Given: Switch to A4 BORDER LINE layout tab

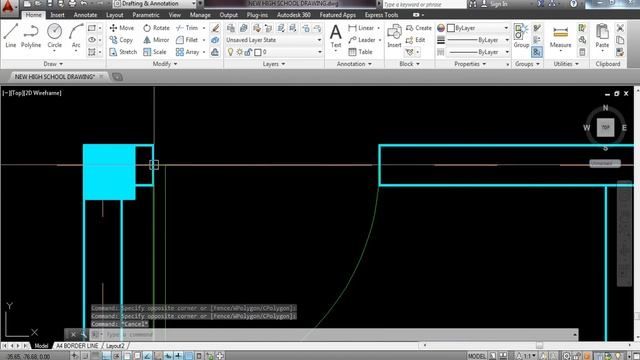Looking at the screenshot, I should (x=77, y=346).
